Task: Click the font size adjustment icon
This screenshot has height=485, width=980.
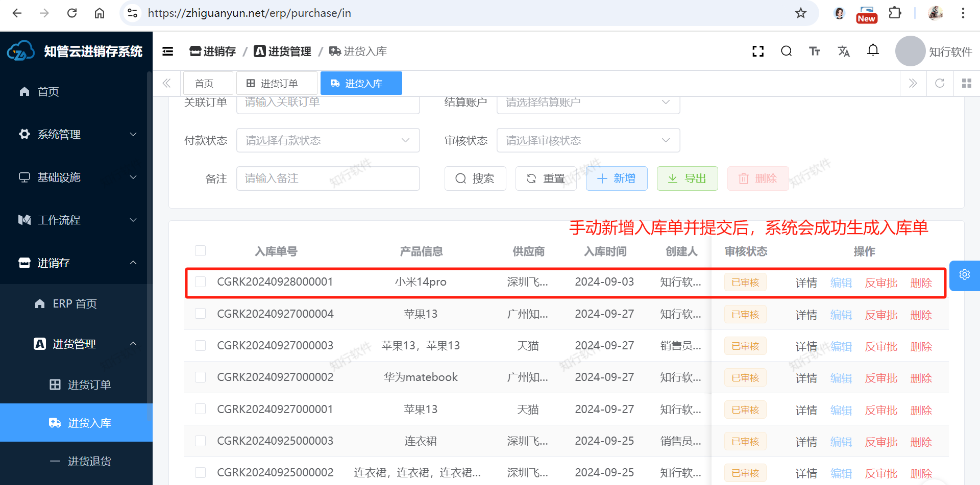Action: [815, 52]
